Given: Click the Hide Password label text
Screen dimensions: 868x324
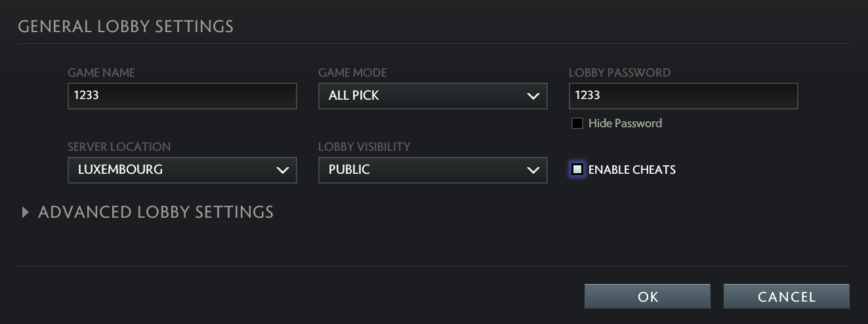Looking at the screenshot, I should click(625, 123).
